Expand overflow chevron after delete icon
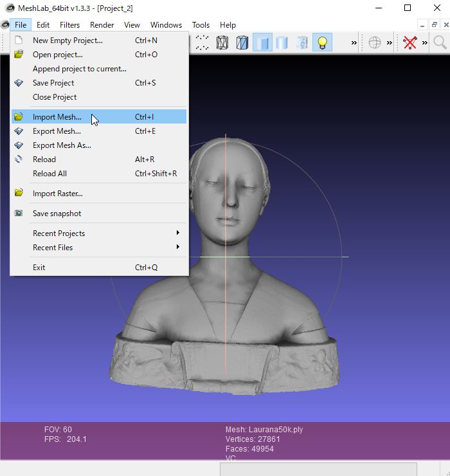450x476 pixels. (x=425, y=43)
